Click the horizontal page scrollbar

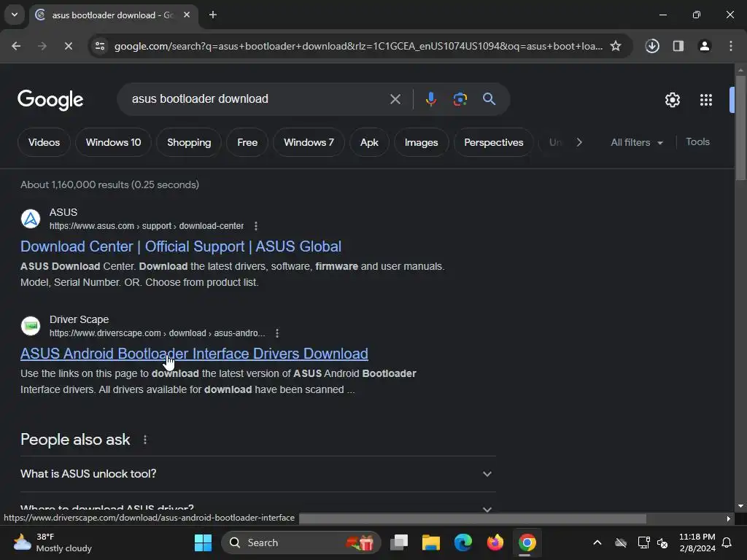[x=472, y=518]
